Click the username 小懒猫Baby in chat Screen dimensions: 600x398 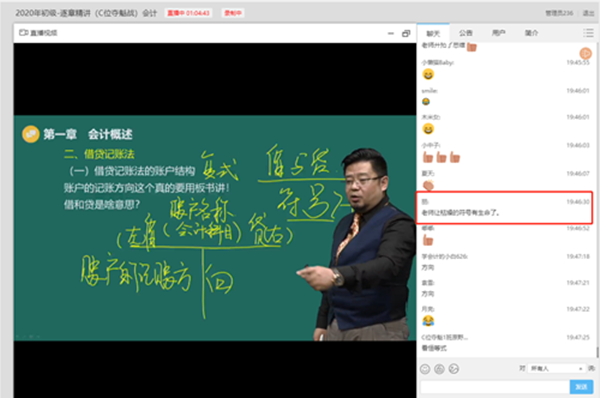point(438,62)
